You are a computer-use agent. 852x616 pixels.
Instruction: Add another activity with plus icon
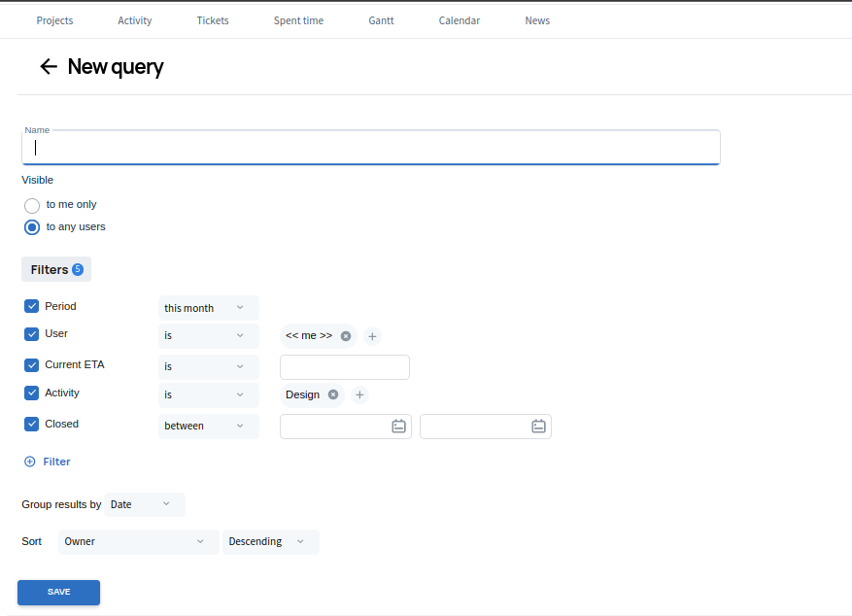coord(359,394)
